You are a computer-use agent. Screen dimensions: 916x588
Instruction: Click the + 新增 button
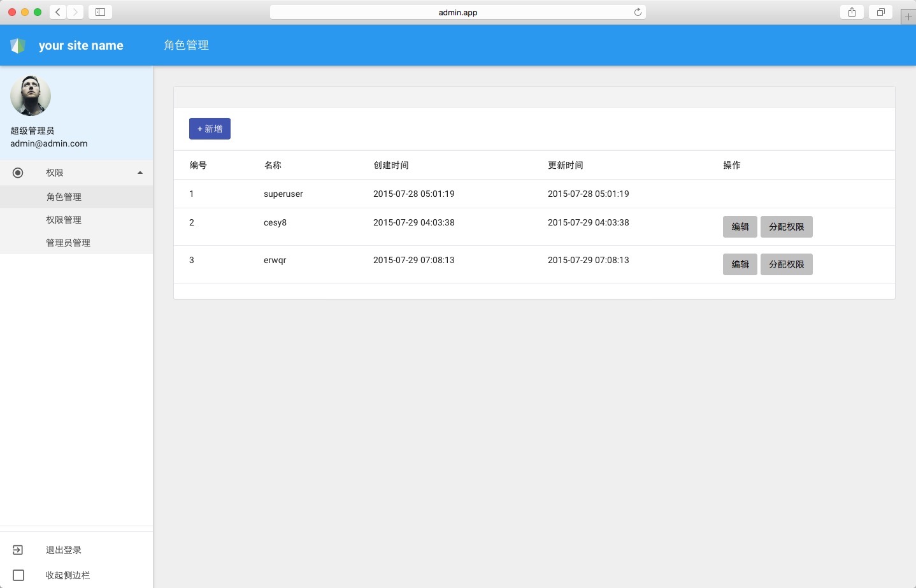tap(210, 129)
